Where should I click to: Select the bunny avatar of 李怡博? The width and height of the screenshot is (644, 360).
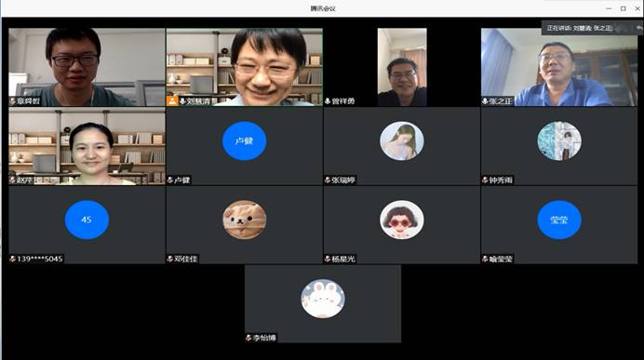pyautogui.click(x=323, y=299)
